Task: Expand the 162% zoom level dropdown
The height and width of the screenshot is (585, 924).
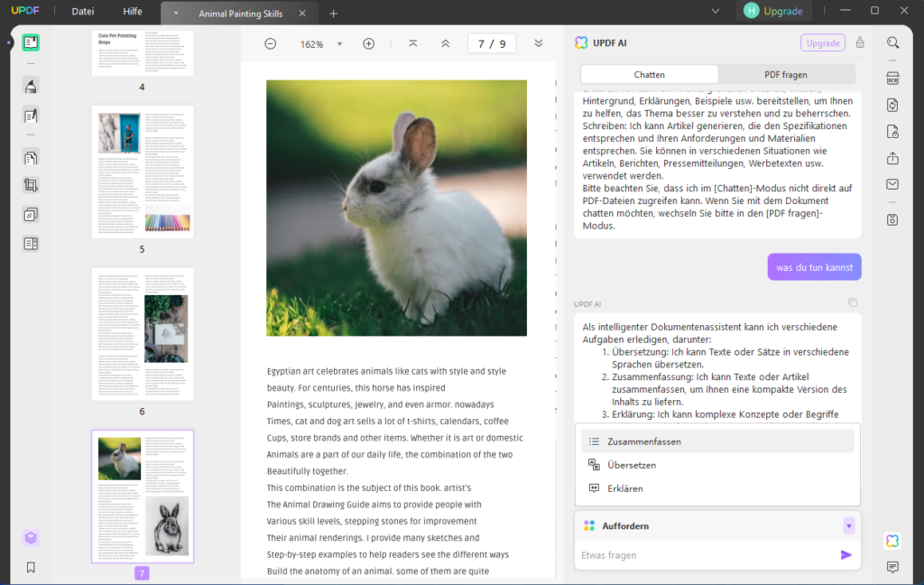Action: [x=340, y=44]
